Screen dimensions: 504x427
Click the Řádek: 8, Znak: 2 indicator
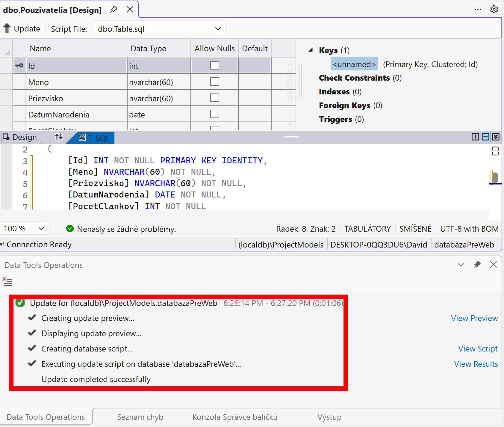(x=306, y=229)
